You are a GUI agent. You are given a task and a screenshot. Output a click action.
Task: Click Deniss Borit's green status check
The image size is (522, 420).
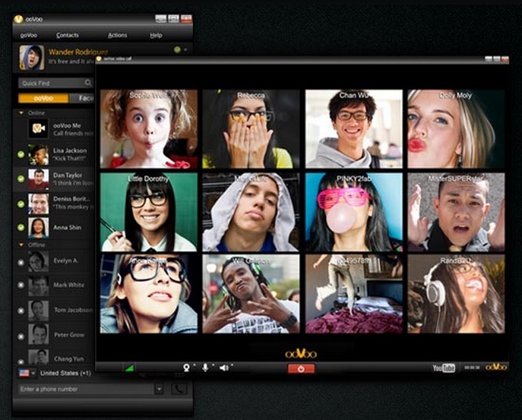point(21,204)
